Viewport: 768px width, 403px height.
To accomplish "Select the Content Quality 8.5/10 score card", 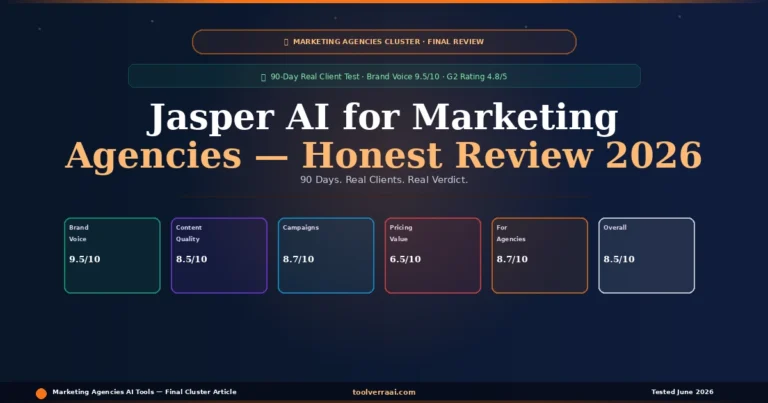I will click(219, 256).
